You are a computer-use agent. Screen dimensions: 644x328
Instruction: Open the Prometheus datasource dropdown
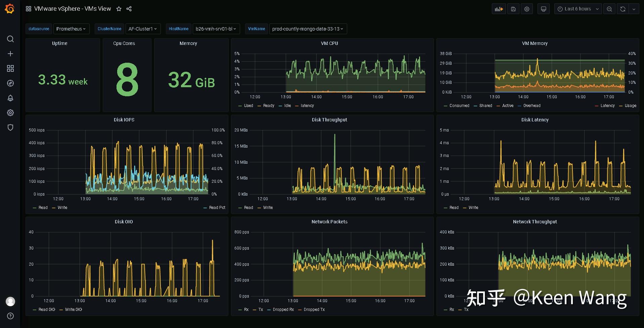(71, 29)
